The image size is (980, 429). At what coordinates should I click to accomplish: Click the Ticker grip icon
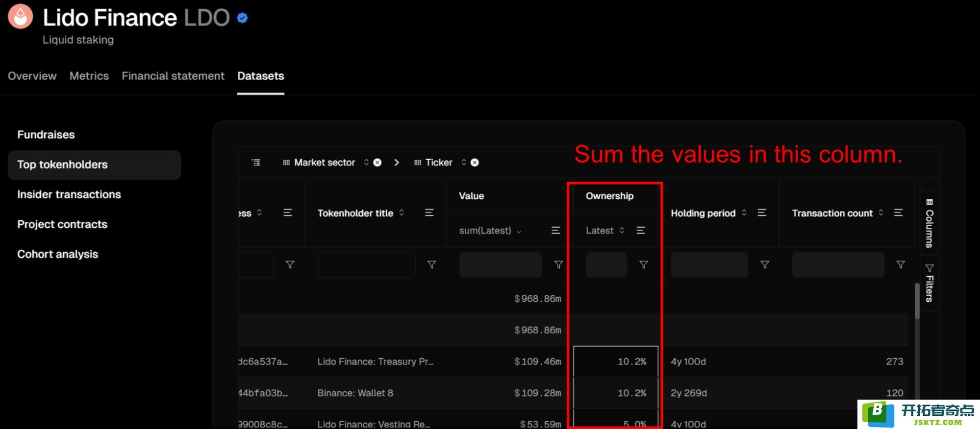tap(418, 163)
